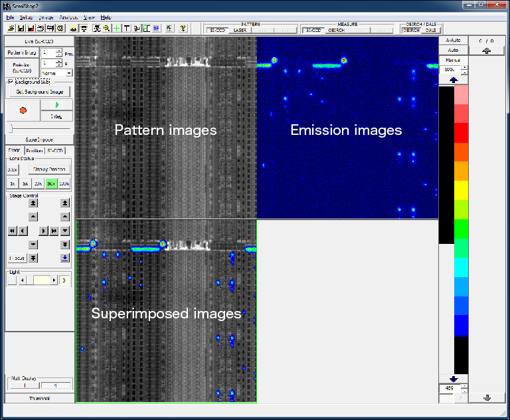This screenshot has height=420, width=510.
Task: Select the green crosshair tool
Action: 116,29
